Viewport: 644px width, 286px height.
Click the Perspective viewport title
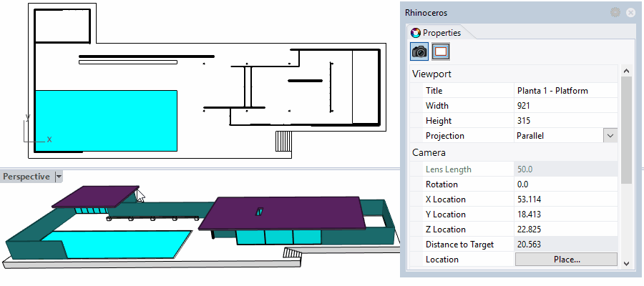[26, 177]
